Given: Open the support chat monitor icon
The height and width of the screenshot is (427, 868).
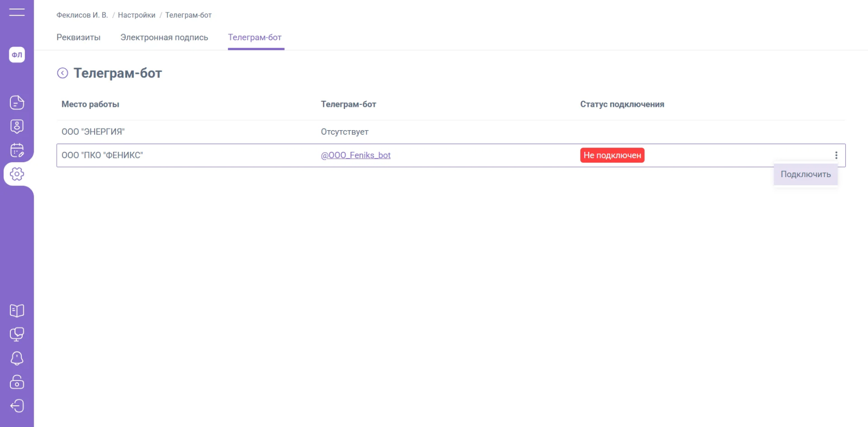Looking at the screenshot, I should [17, 335].
